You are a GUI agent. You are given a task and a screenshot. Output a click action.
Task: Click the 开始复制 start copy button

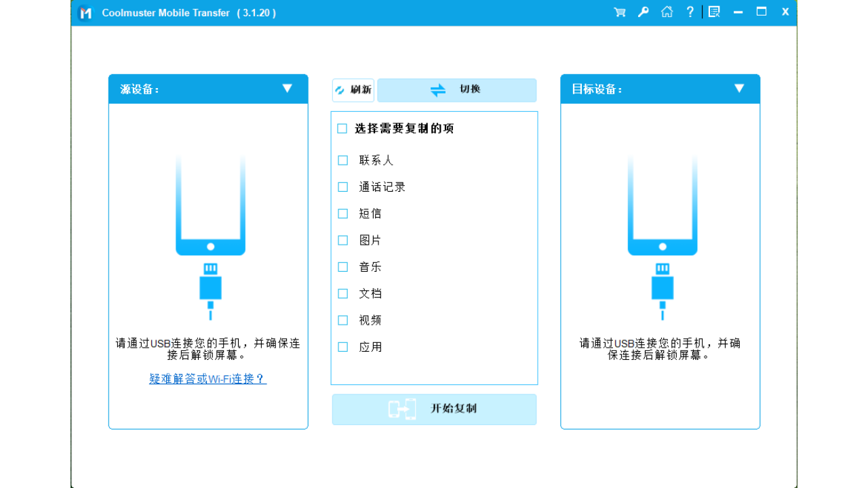pos(434,409)
